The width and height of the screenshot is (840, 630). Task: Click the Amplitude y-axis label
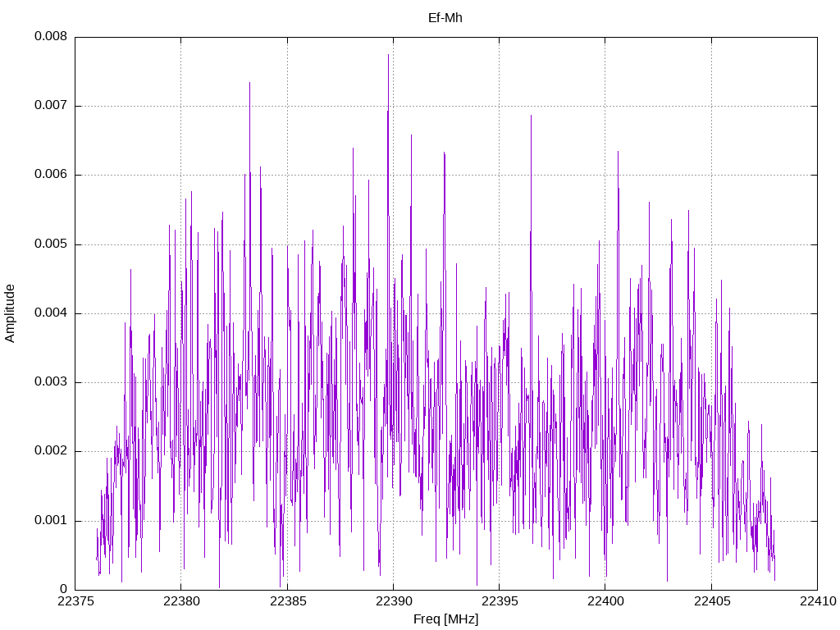click(x=10, y=313)
